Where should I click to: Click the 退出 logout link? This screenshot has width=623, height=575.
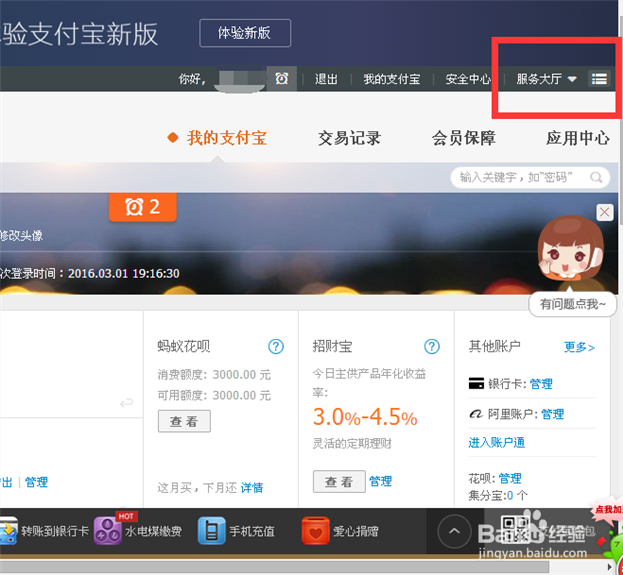point(326,79)
